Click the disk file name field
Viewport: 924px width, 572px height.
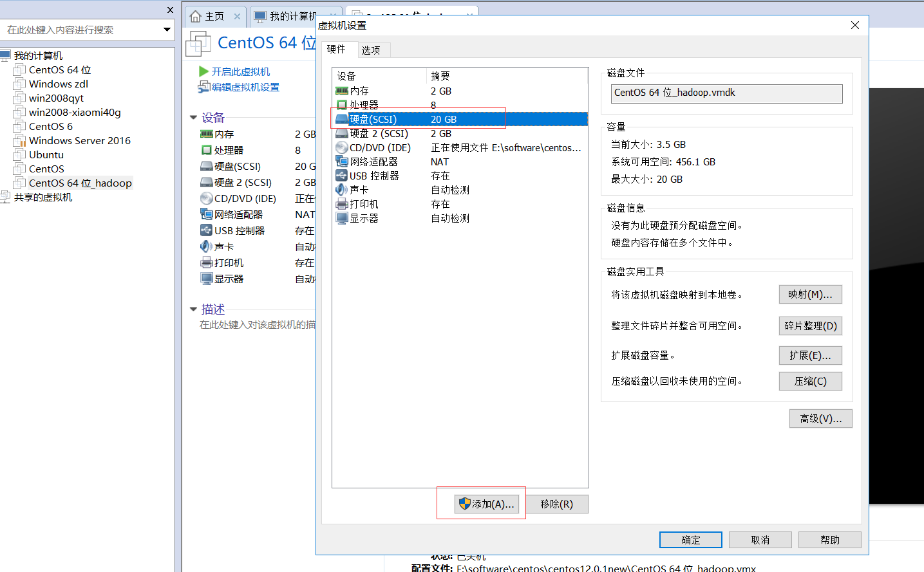click(727, 93)
